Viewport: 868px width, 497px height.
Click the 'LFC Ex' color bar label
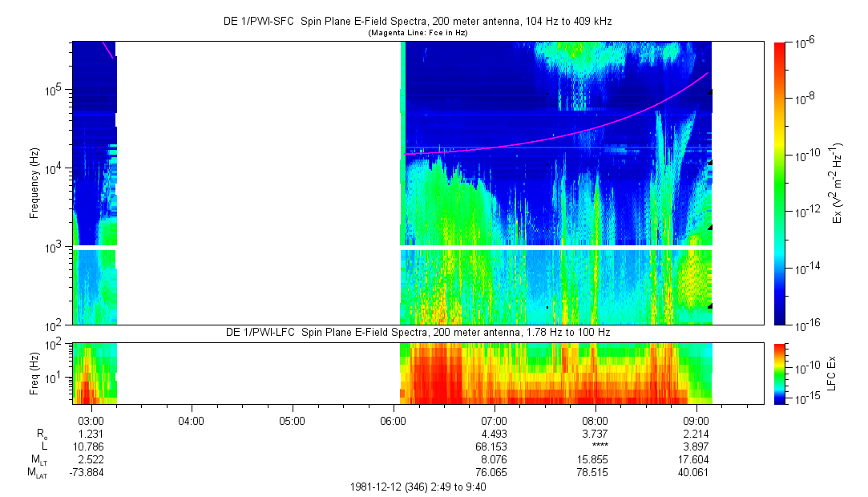(833, 372)
